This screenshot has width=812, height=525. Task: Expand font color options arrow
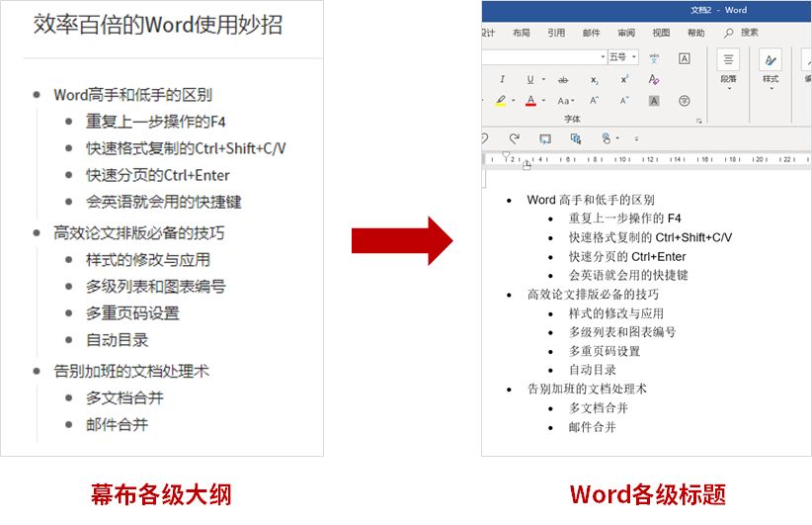(543, 101)
